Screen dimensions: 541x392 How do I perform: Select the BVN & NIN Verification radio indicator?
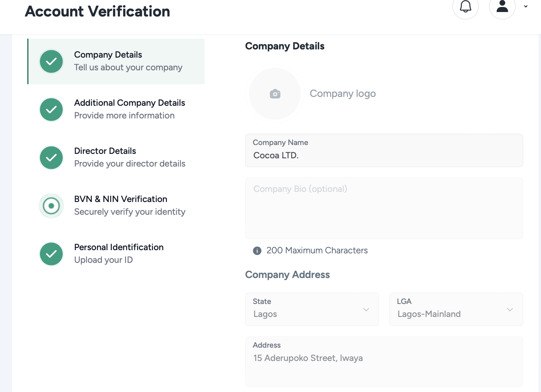(51, 206)
